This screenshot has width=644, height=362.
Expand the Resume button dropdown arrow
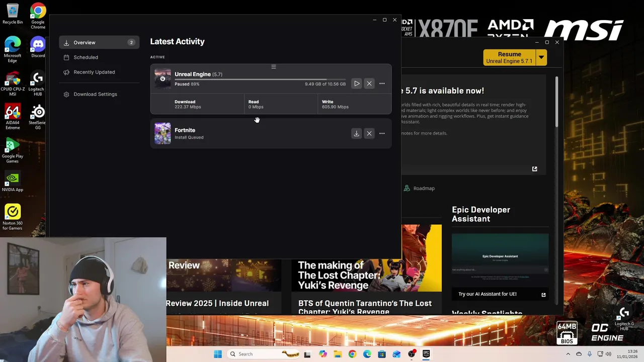tap(541, 57)
